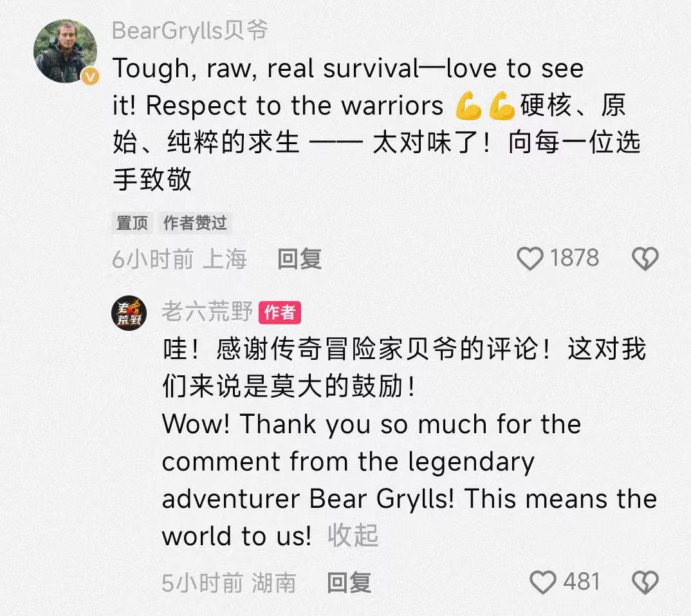Screen dimensions: 691x616
Task: Open BearGrylls profile avatar
Action: pos(65,51)
